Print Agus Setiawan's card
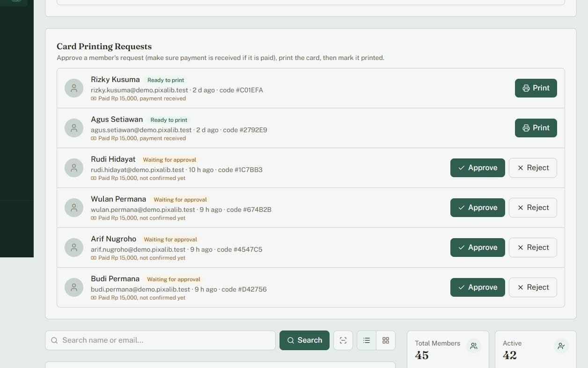Viewport: 588px width, 368px height. [536, 128]
